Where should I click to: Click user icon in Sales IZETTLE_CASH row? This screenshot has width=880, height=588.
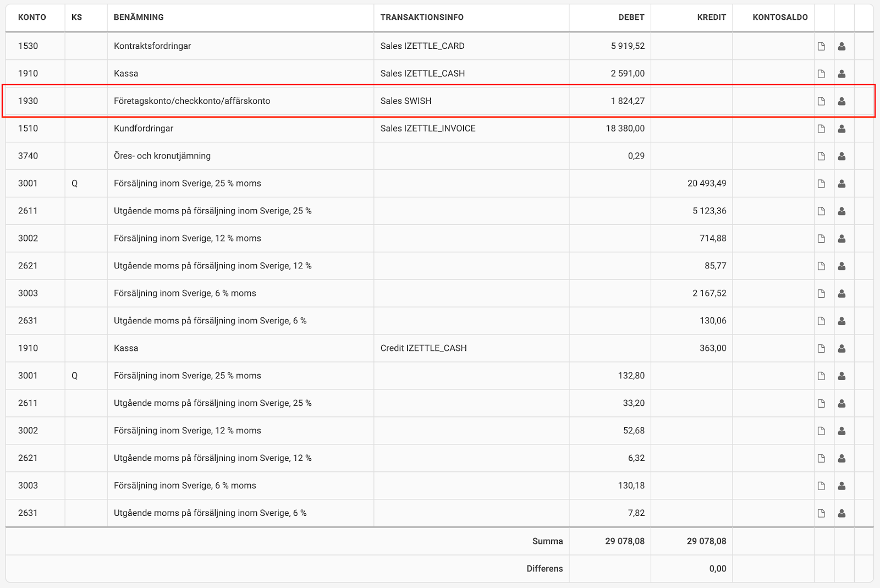click(842, 74)
